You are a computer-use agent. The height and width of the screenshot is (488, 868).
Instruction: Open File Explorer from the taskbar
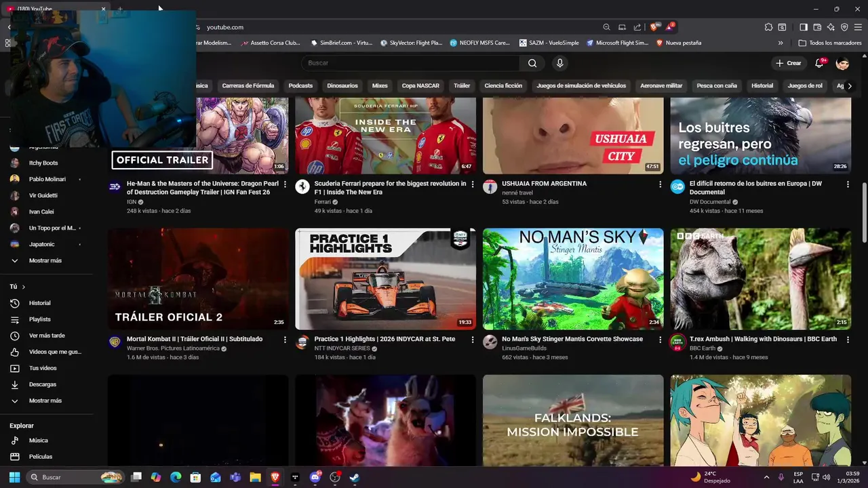pos(255,477)
